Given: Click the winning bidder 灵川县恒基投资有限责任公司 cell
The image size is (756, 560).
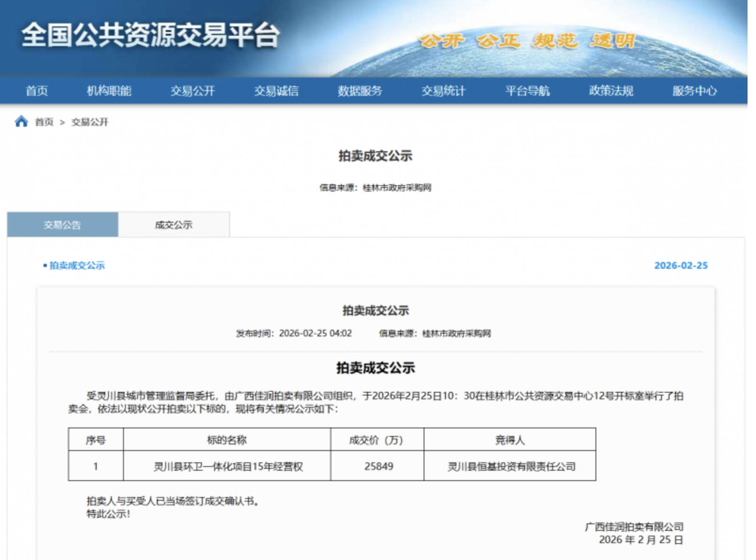Looking at the screenshot, I should click(511, 467).
